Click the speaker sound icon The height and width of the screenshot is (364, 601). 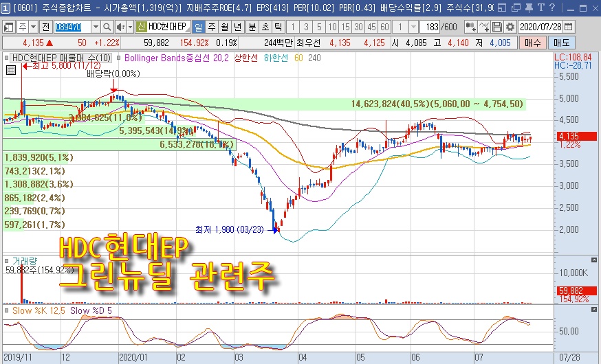point(120,27)
